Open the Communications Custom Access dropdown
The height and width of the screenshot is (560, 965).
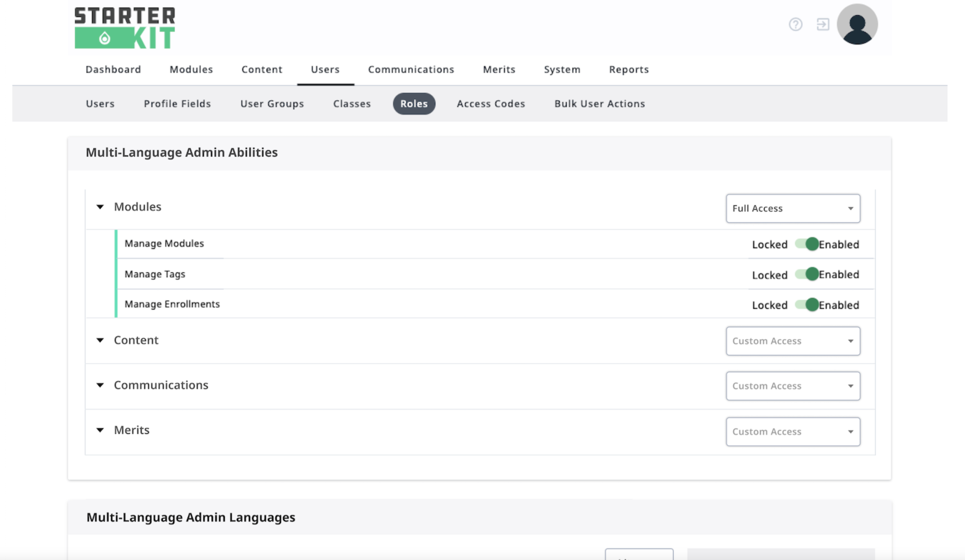point(793,386)
